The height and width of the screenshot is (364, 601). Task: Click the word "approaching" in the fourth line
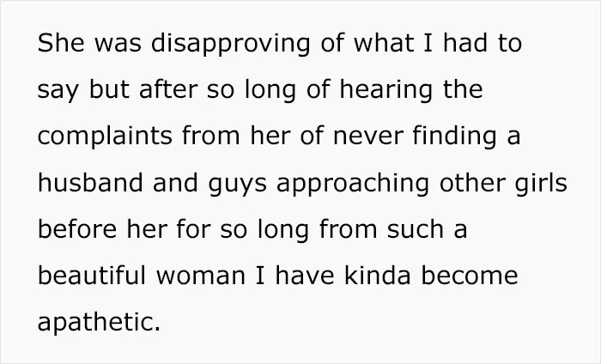pyautogui.click(x=353, y=183)
